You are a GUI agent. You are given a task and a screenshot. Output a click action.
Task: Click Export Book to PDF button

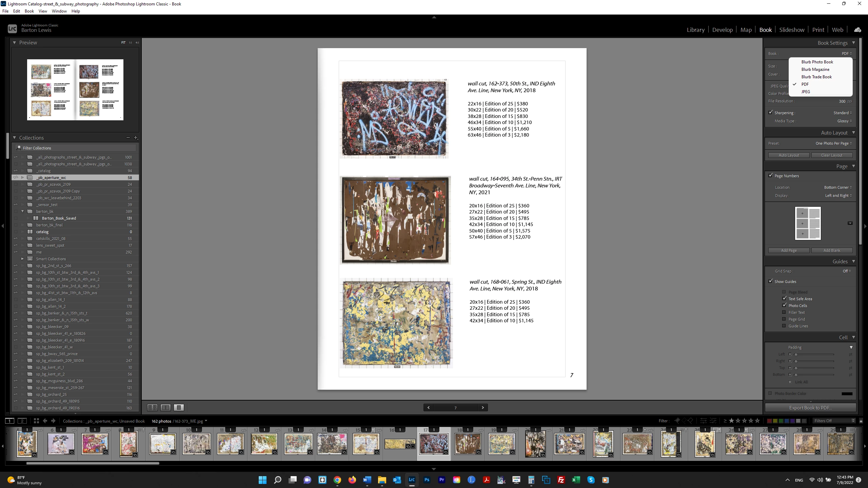click(x=810, y=408)
